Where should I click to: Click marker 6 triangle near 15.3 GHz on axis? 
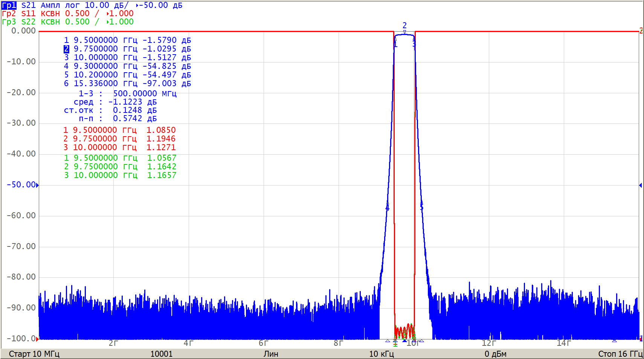614,340
